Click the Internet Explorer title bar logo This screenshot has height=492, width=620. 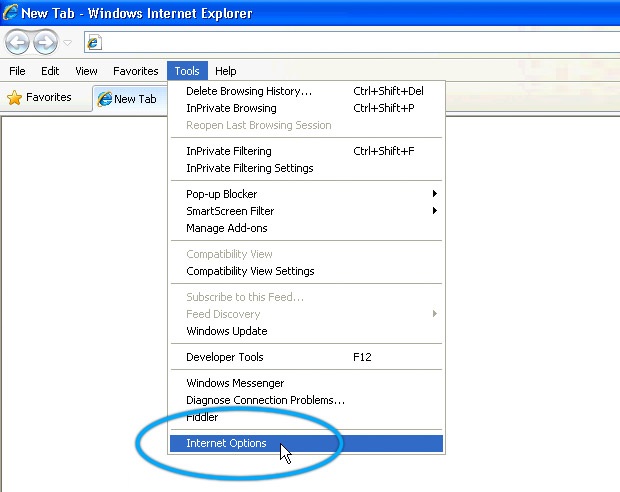tap(10, 12)
